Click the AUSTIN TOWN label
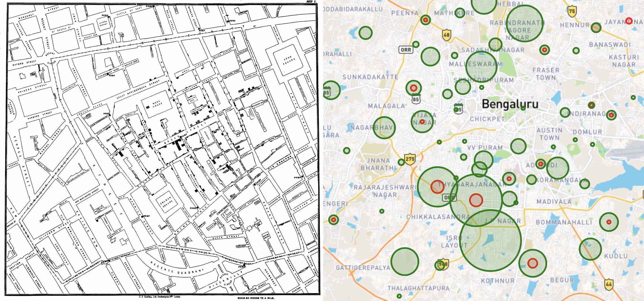 [550, 134]
